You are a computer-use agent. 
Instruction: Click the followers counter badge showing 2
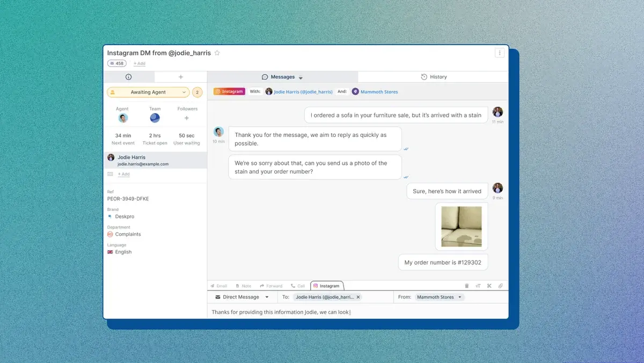[197, 92]
